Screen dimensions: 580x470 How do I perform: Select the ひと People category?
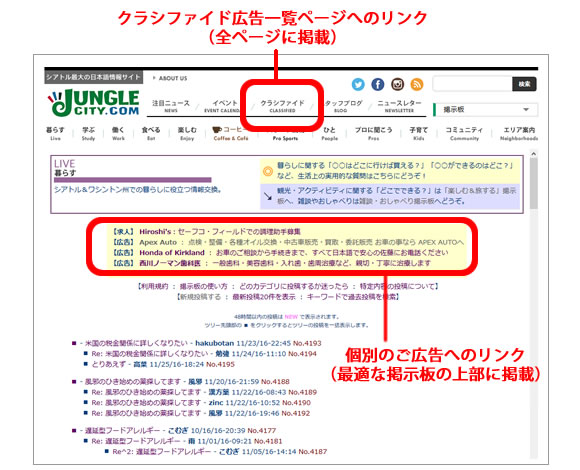pyautogui.click(x=330, y=133)
